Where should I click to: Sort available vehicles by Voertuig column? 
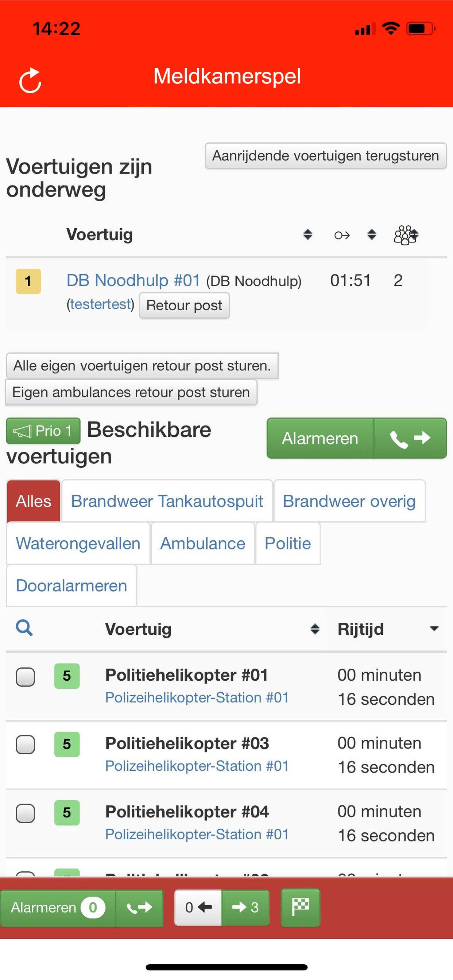coord(314,629)
